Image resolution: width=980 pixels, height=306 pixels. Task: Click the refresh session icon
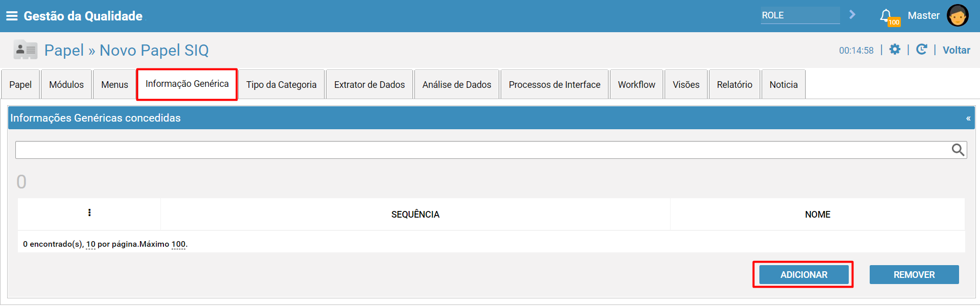pos(921,50)
